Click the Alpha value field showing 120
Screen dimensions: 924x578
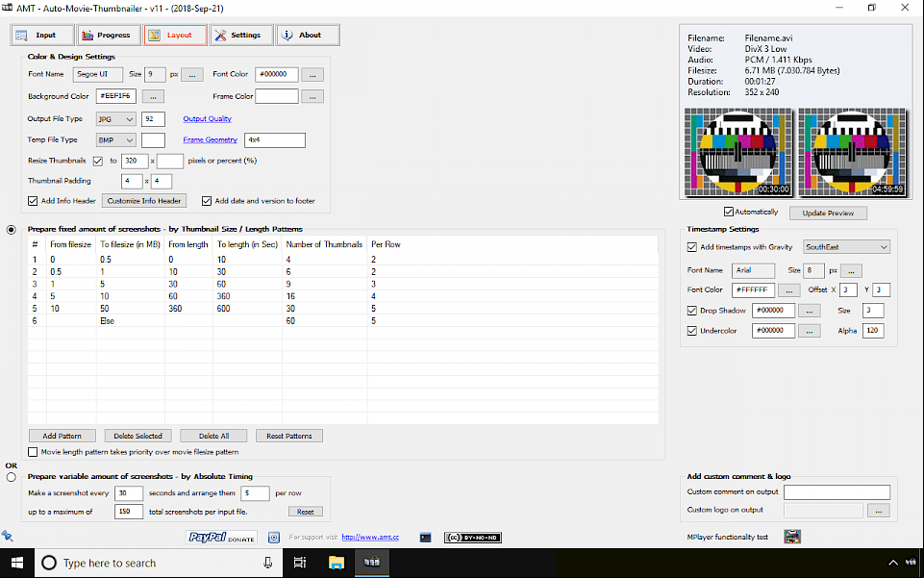(x=873, y=331)
